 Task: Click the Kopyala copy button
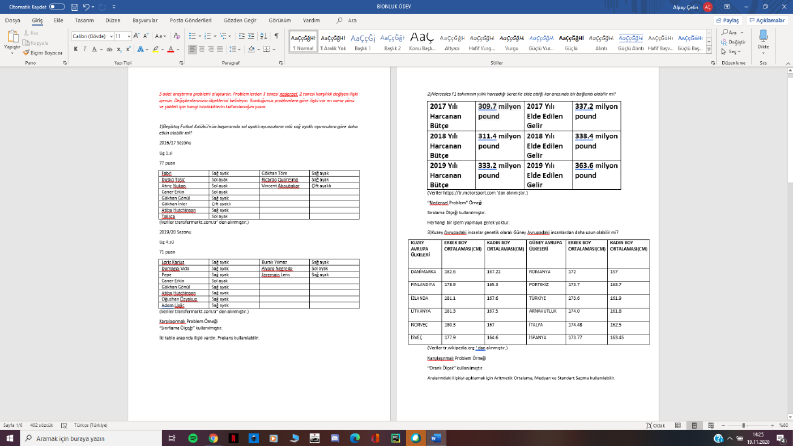(x=35, y=43)
